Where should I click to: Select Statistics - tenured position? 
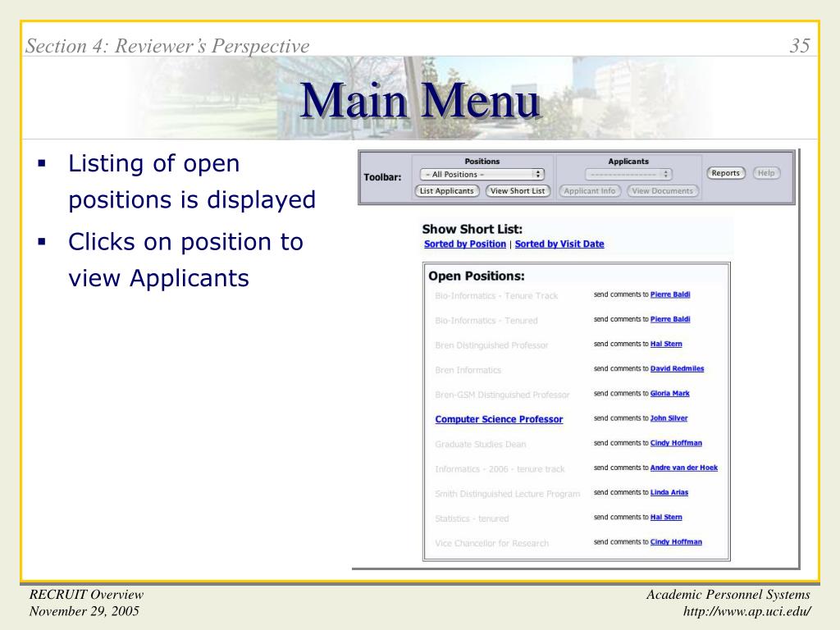(472, 518)
